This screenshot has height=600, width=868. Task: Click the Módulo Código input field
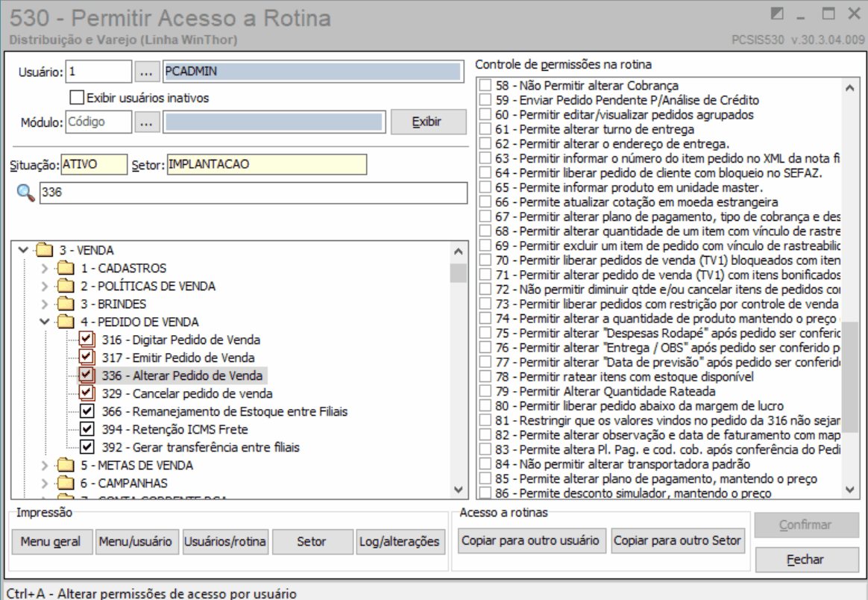(x=98, y=122)
